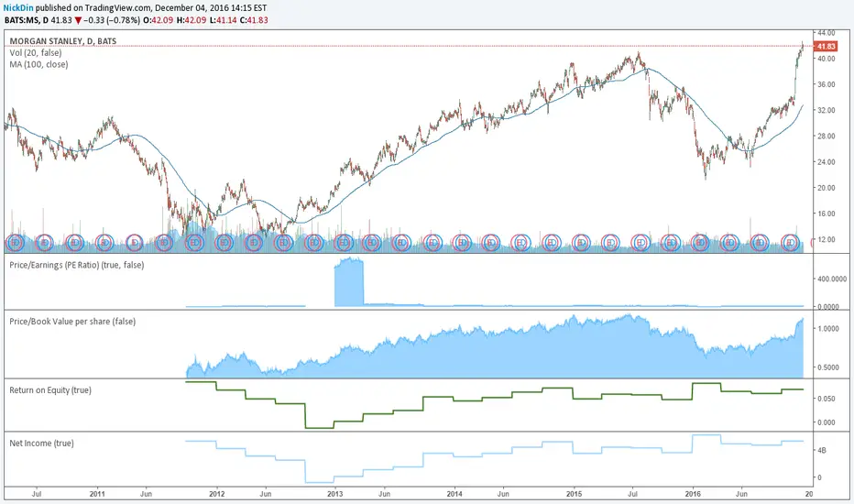Click the last earnings/dividend marker before the price axis

790,242
